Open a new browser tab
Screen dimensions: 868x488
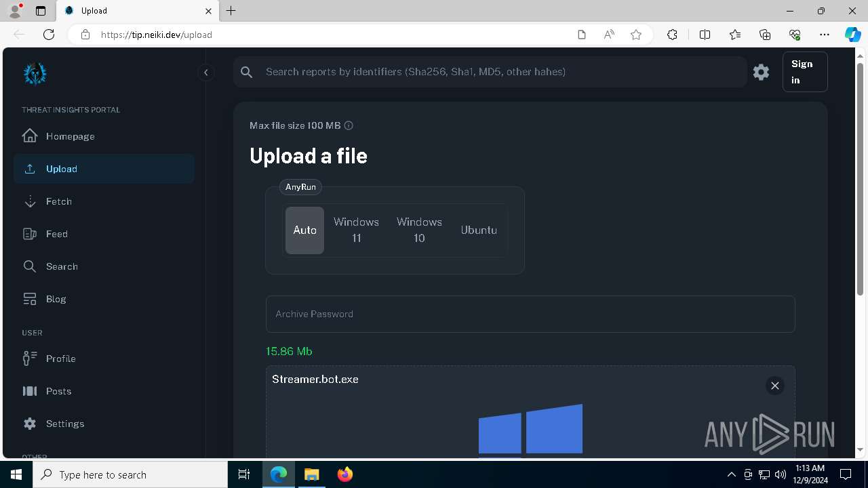[x=231, y=11]
